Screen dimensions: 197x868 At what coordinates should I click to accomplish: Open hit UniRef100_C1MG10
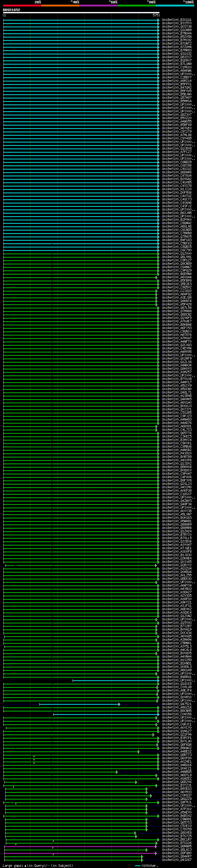click(x=177, y=67)
